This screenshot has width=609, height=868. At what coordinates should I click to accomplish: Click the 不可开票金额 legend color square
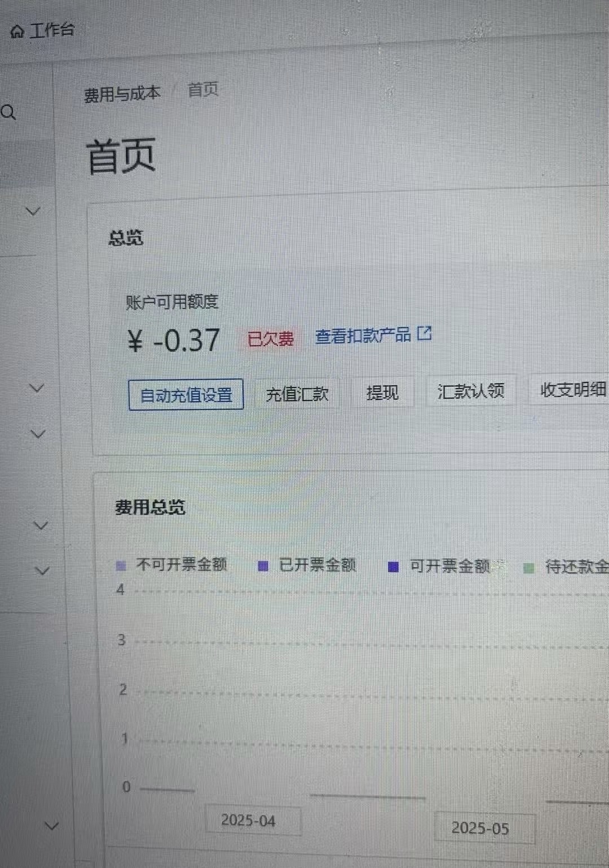[121, 566]
